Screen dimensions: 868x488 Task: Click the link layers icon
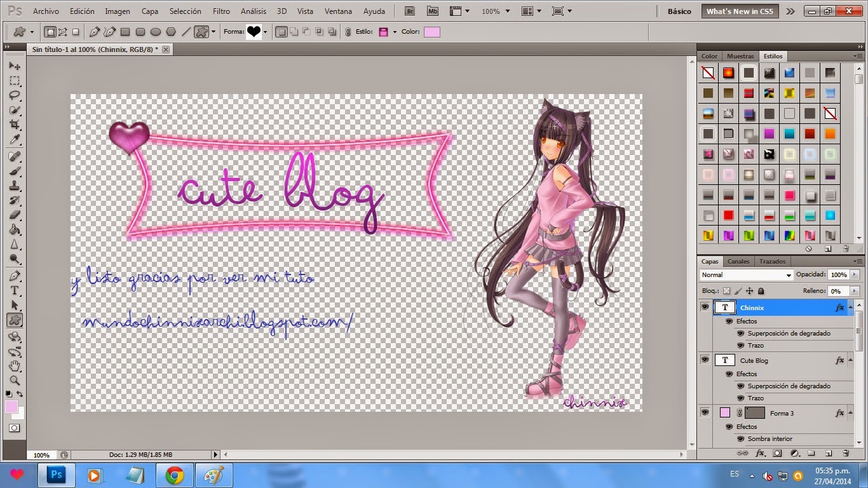[x=742, y=453]
